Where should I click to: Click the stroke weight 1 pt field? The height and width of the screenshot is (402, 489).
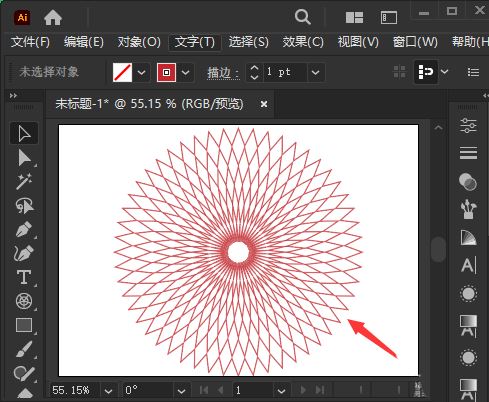(x=284, y=72)
